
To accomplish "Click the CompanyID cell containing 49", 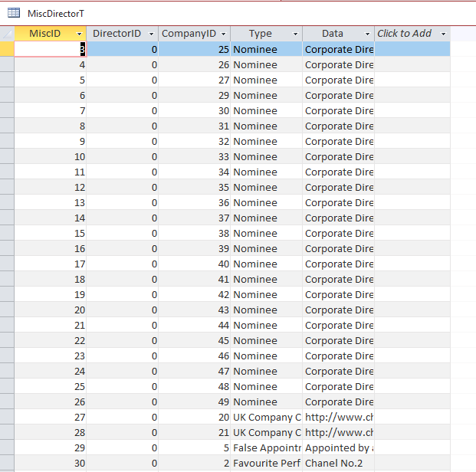I will click(x=195, y=402).
